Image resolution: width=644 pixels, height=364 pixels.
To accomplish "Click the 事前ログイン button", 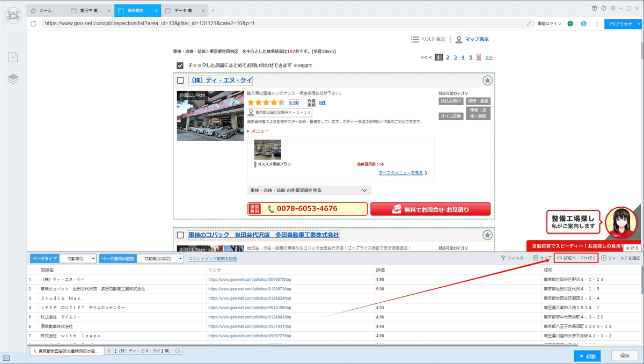I will 549,24.
